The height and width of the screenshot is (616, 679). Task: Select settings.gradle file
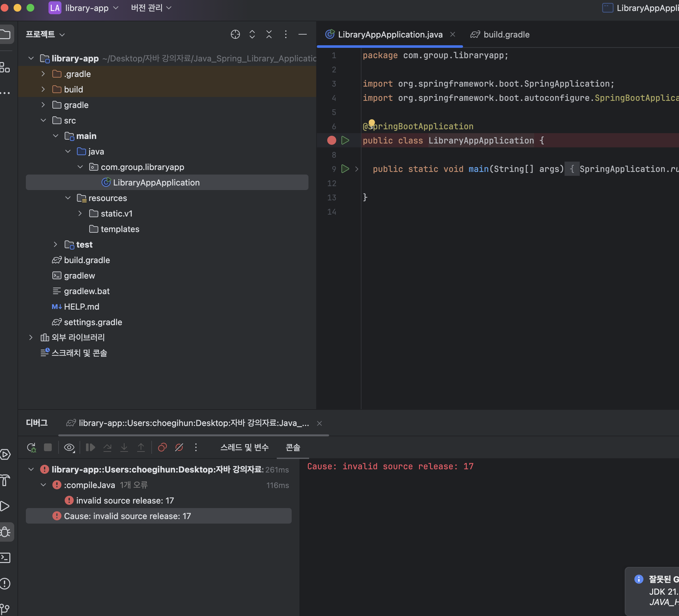[87, 322]
